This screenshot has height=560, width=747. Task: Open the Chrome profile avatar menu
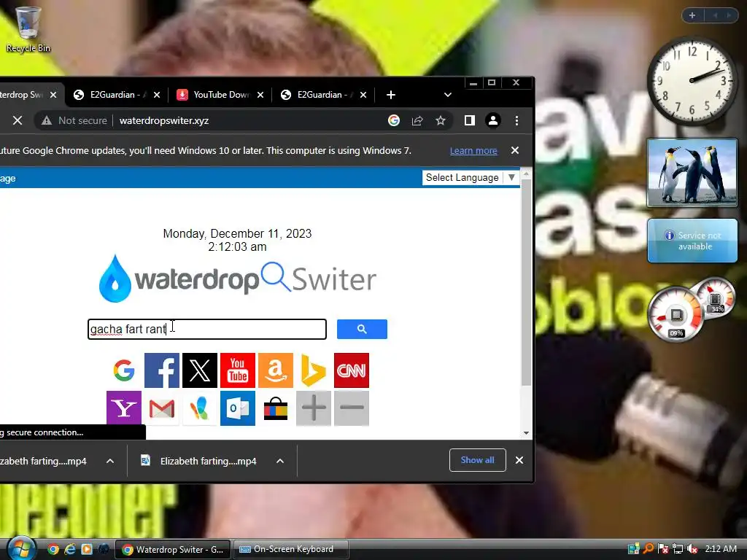pos(493,120)
